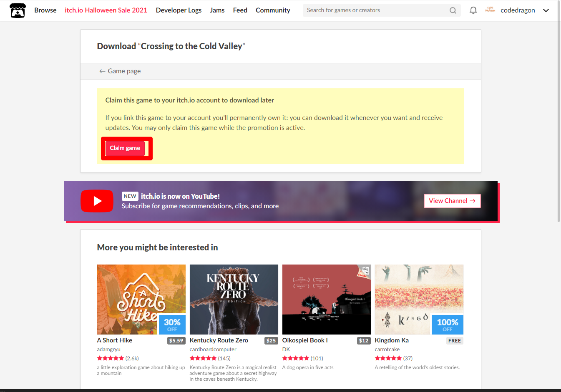This screenshot has width=561, height=392.
Task: Click the codedragon username
Action: pyautogui.click(x=518, y=10)
